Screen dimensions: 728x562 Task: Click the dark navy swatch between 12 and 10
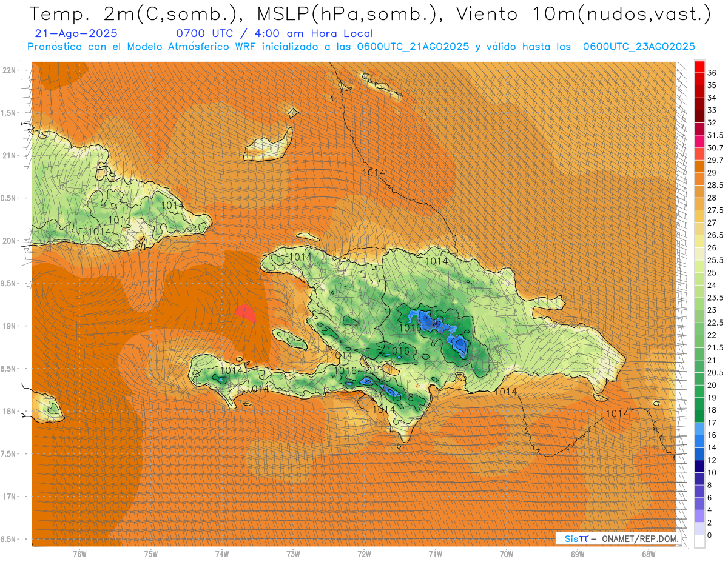[x=699, y=466]
